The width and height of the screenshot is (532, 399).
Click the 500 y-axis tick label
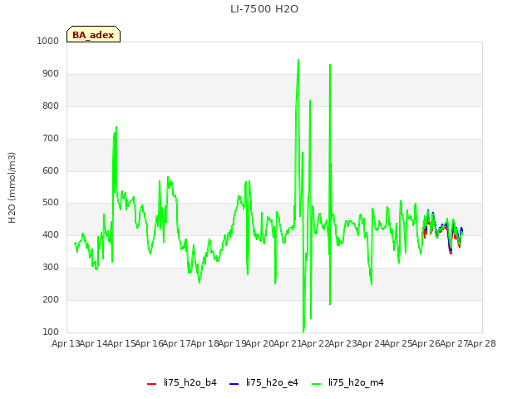[51, 203]
